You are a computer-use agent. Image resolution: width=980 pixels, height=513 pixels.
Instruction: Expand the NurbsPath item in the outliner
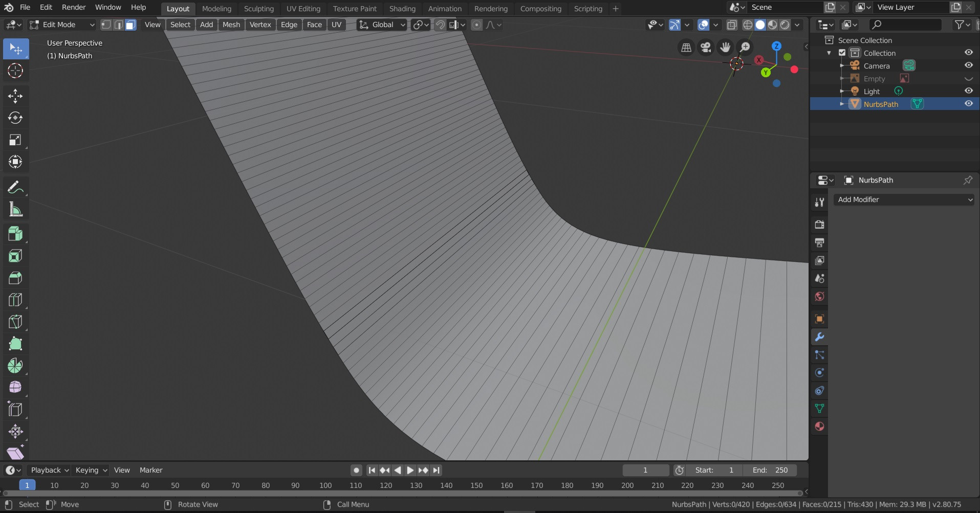click(842, 104)
